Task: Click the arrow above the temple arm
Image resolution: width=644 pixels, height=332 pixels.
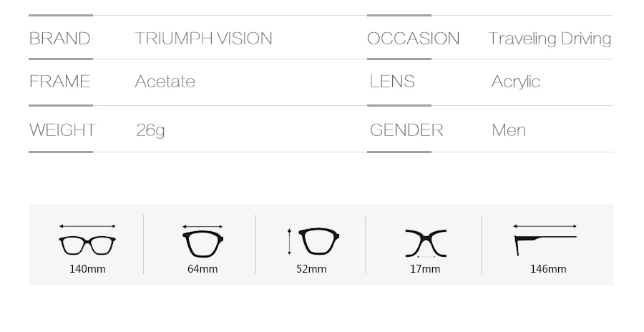Action: pos(545,226)
